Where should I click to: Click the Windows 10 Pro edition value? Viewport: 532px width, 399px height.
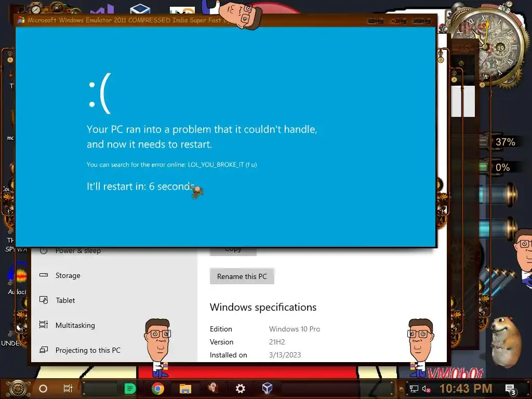coord(295,329)
